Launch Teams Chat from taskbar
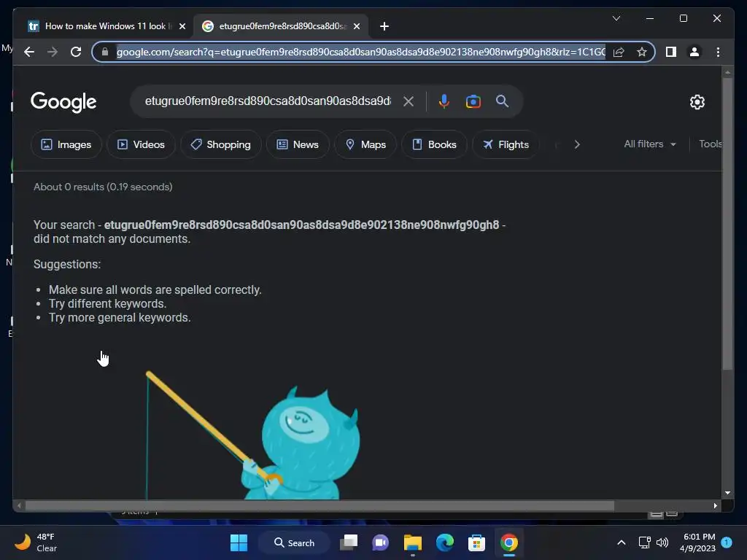This screenshot has width=747, height=560. [x=380, y=542]
